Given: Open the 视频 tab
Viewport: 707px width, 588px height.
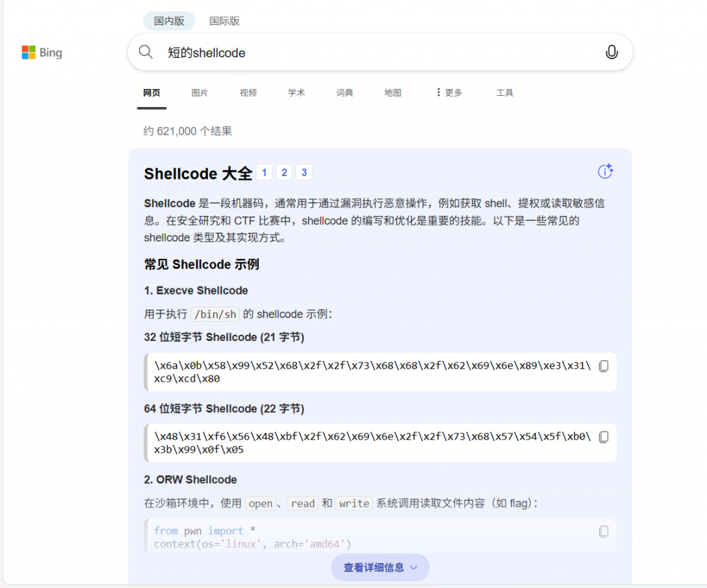Looking at the screenshot, I should coord(248,92).
